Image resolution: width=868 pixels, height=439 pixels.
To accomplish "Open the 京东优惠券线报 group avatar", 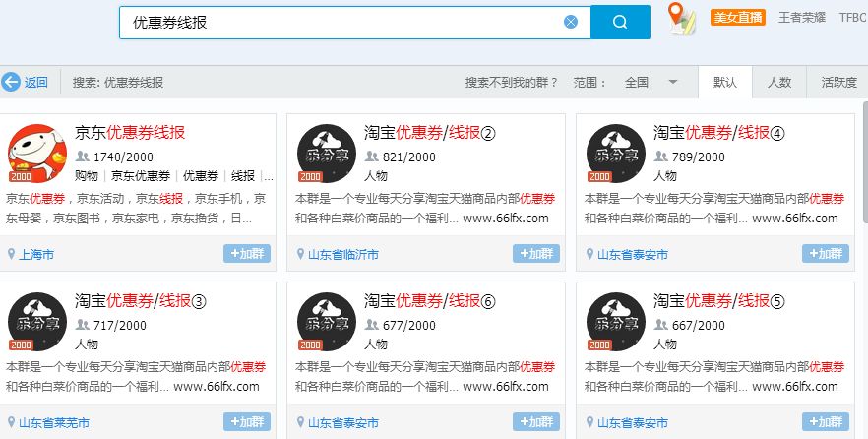I will tap(36, 154).
